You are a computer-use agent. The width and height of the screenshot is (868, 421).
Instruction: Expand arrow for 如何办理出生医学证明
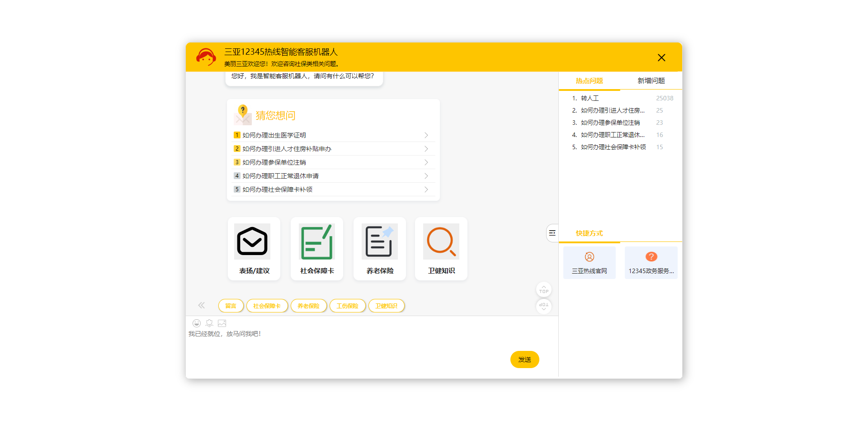(426, 135)
